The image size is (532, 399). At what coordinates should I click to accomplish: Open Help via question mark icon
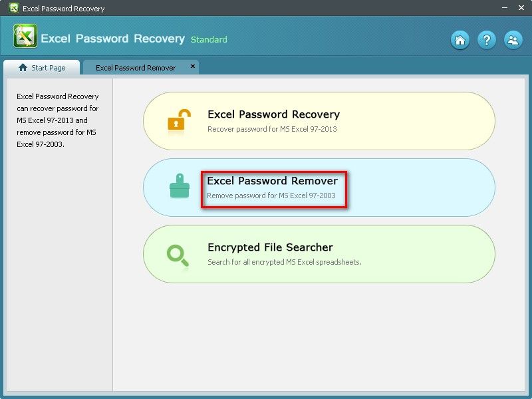click(487, 40)
